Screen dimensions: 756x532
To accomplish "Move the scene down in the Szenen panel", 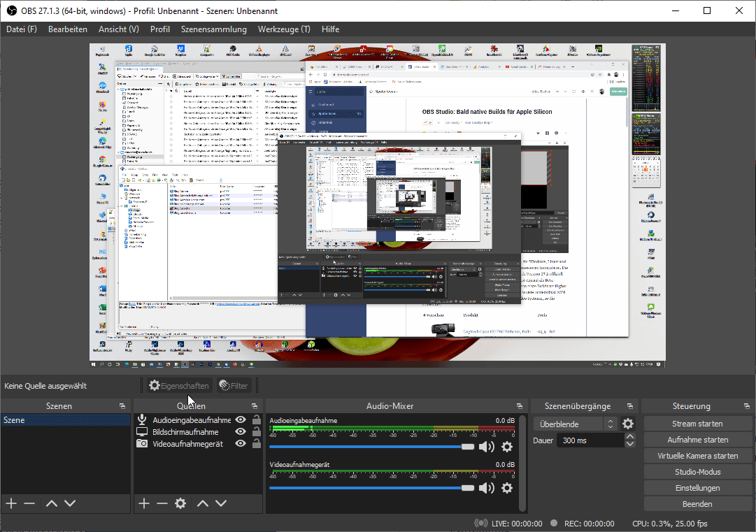I will tap(70, 503).
